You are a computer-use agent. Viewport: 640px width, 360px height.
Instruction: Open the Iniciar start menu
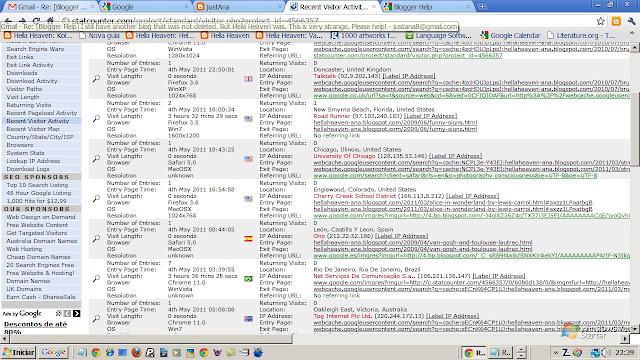tap(19, 352)
